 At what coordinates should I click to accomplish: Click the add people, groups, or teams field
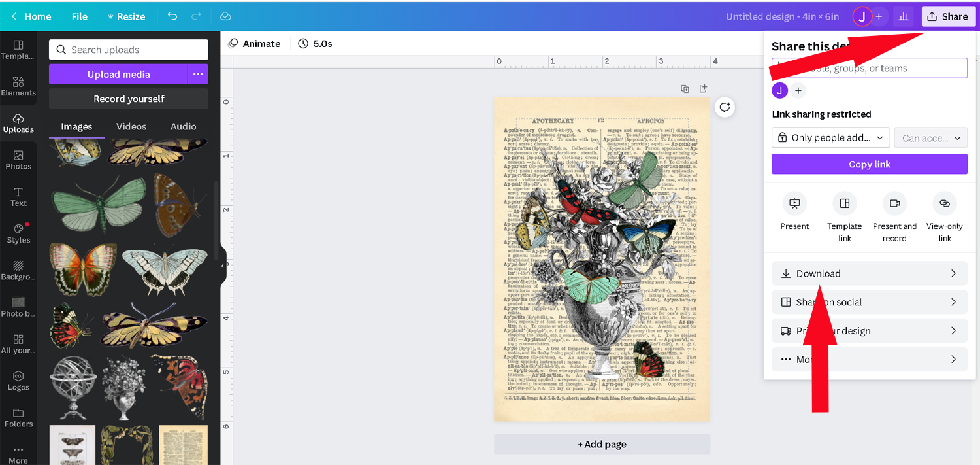click(870, 68)
